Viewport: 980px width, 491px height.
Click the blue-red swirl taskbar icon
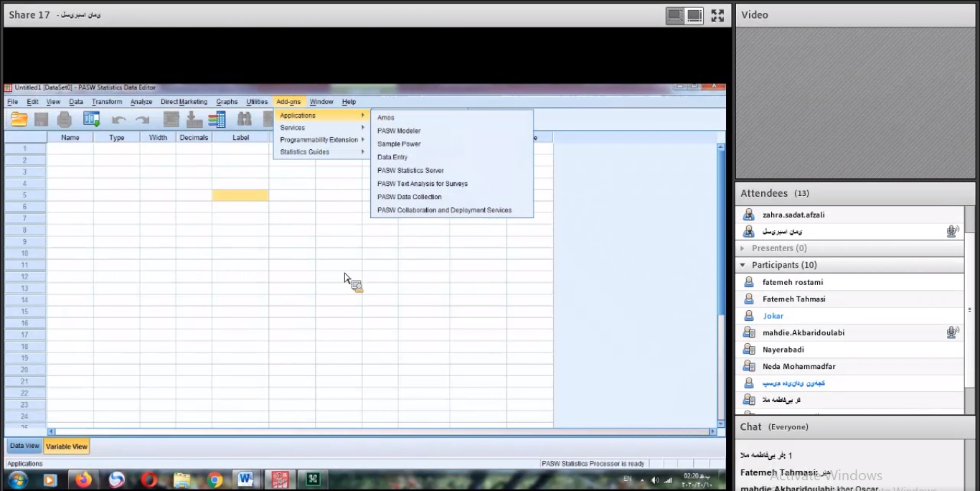pyautogui.click(x=116, y=480)
